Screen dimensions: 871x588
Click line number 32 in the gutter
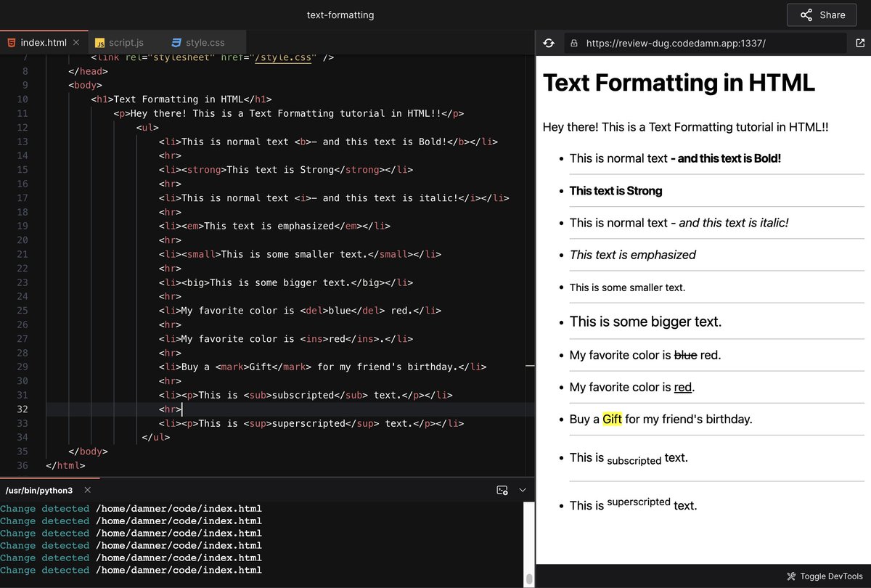coord(22,409)
